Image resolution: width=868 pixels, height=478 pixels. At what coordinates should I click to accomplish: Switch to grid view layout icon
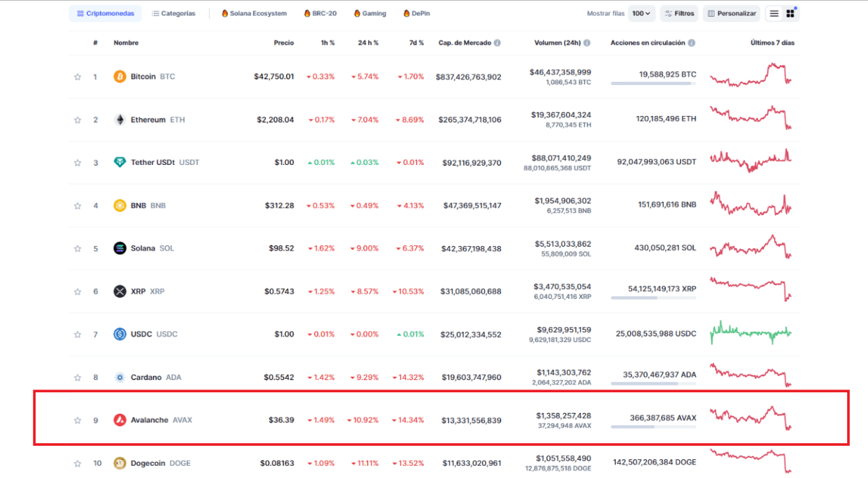coord(790,13)
